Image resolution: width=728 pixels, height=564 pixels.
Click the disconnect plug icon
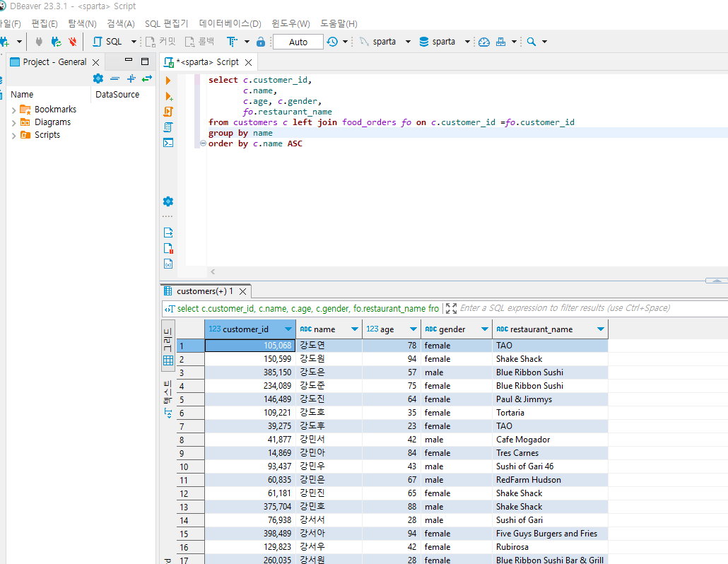[x=39, y=42]
